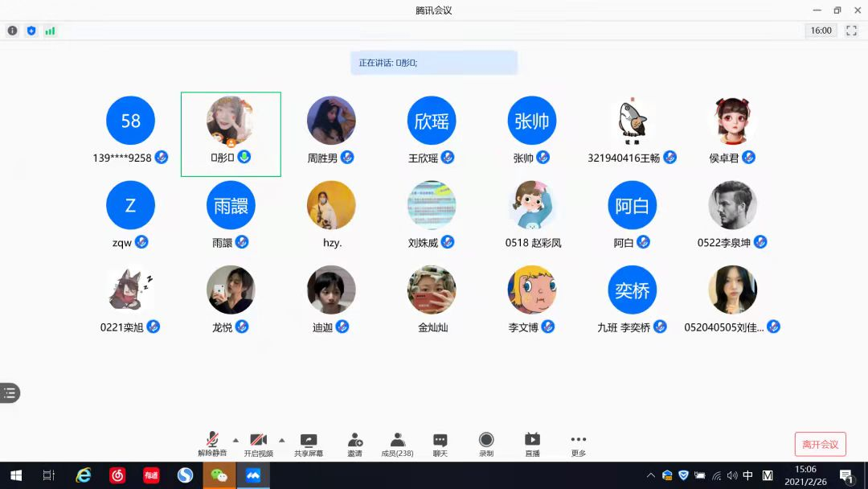Click the active green mic icon in the green box
The height and width of the screenshot is (489, 868).
(244, 158)
